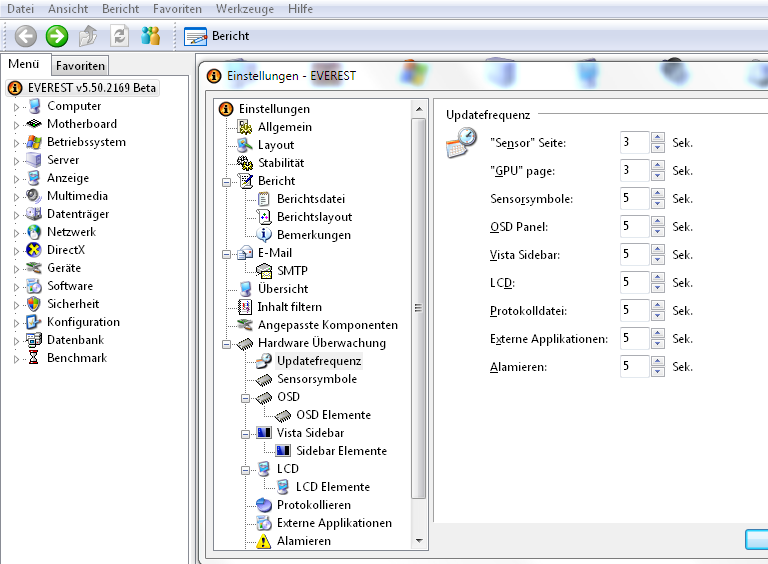The height and width of the screenshot is (564, 768).
Task: Open the Ansicht menu
Action: tap(68, 9)
